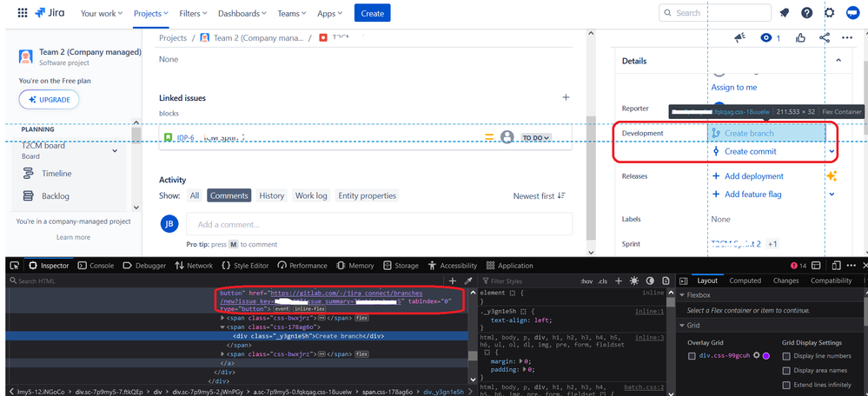Open the Filters dropdown menu
The height and width of the screenshot is (396, 868).
[x=193, y=13]
